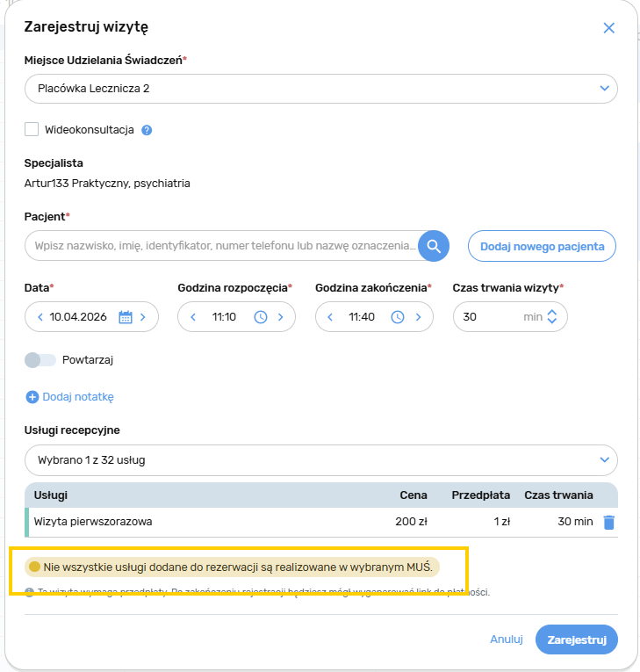This screenshot has width=640, height=672.
Task: Toggle the Powtarzaj switch
Action: (40, 359)
